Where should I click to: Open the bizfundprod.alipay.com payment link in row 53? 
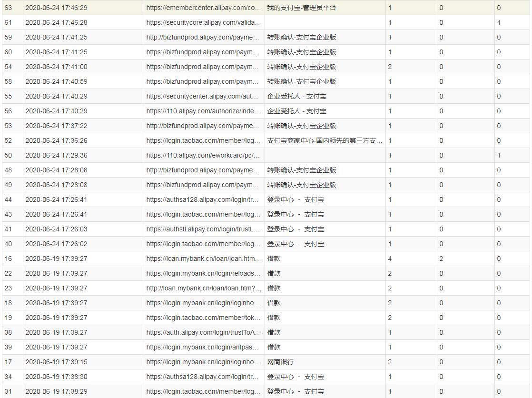point(203,126)
